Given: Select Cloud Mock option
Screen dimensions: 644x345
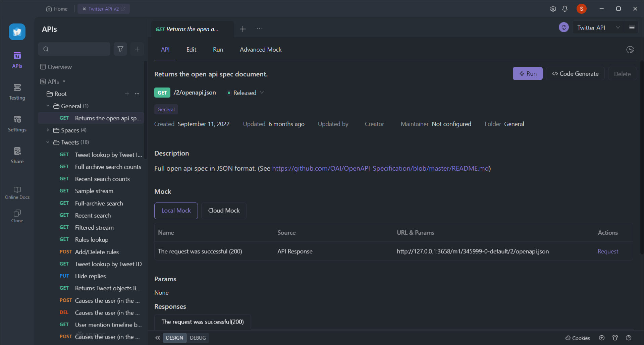Looking at the screenshot, I should pos(224,211).
